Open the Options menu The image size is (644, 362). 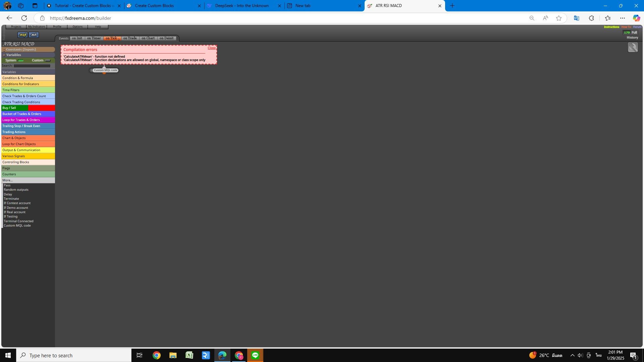(77, 27)
